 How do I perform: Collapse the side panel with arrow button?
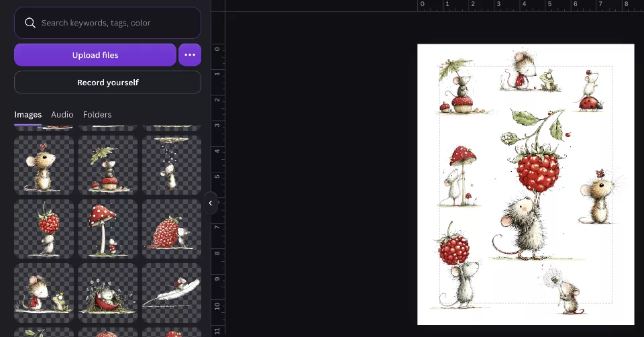point(210,203)
